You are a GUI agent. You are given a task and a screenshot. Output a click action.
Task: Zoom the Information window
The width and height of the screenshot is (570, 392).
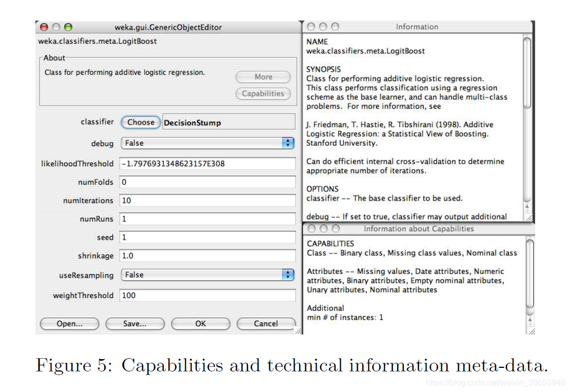coord(335,27)
